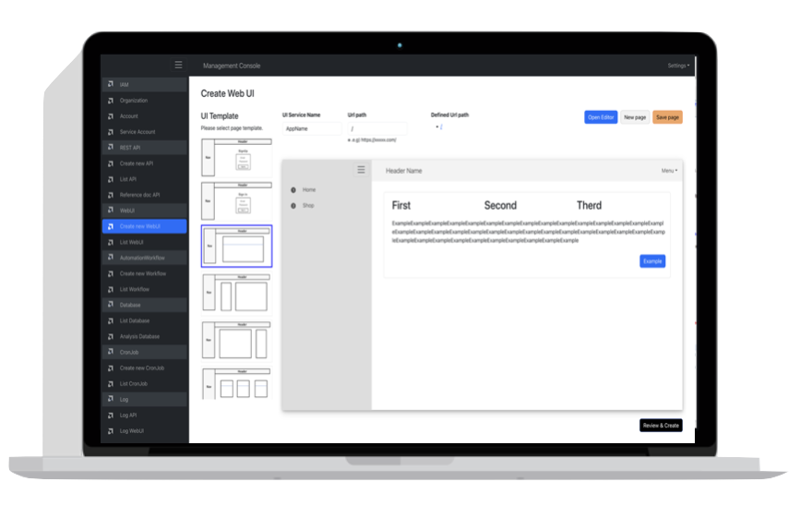Toggle the dark sidebar hamburger menu
This screenshot has width=812, height=506.
pos(178,66)
